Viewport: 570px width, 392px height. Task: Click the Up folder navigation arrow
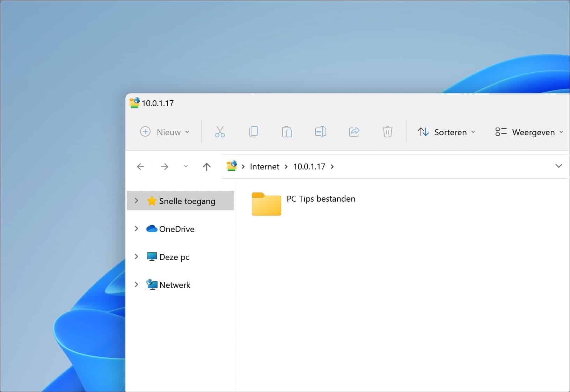tap(207, 167)
